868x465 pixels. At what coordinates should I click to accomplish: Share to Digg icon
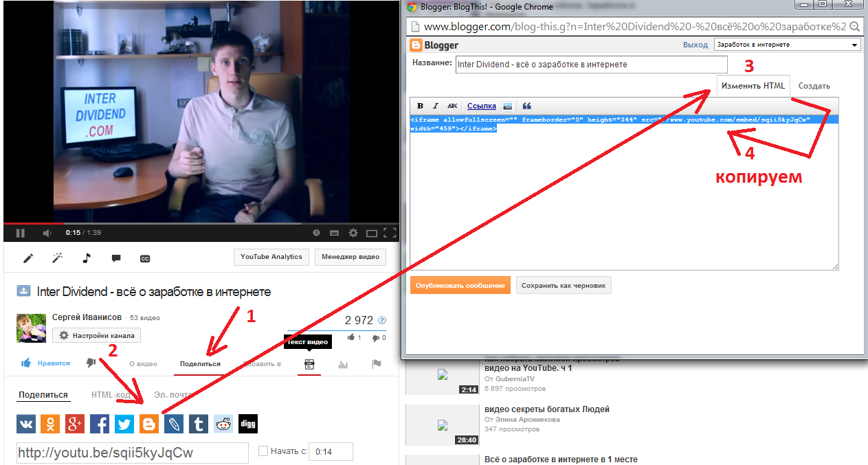tap(248, 424)
